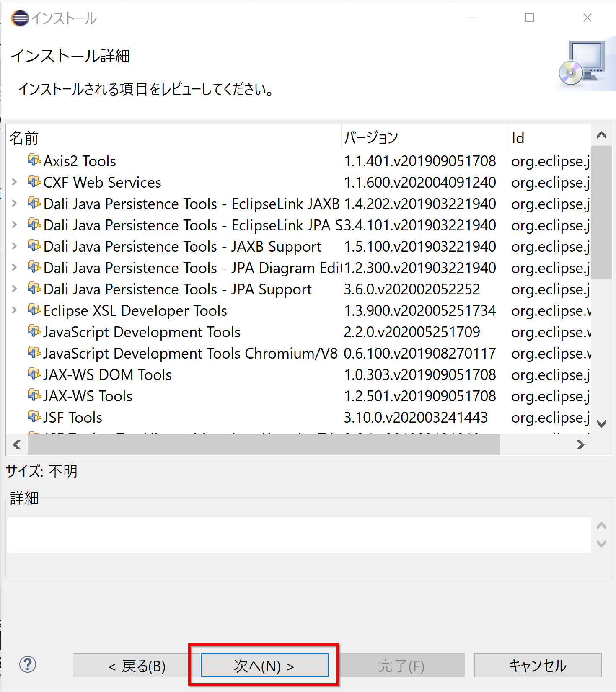Select the JSF Tools row

coord(299,418)
